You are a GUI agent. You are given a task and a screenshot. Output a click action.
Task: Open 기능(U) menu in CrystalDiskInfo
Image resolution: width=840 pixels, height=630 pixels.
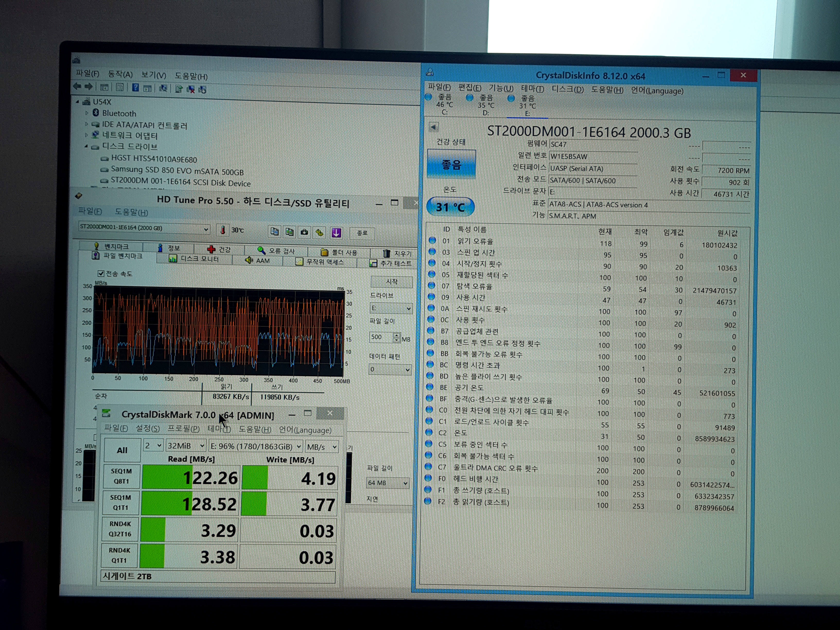pyautogui.click(x=501, y=89)
